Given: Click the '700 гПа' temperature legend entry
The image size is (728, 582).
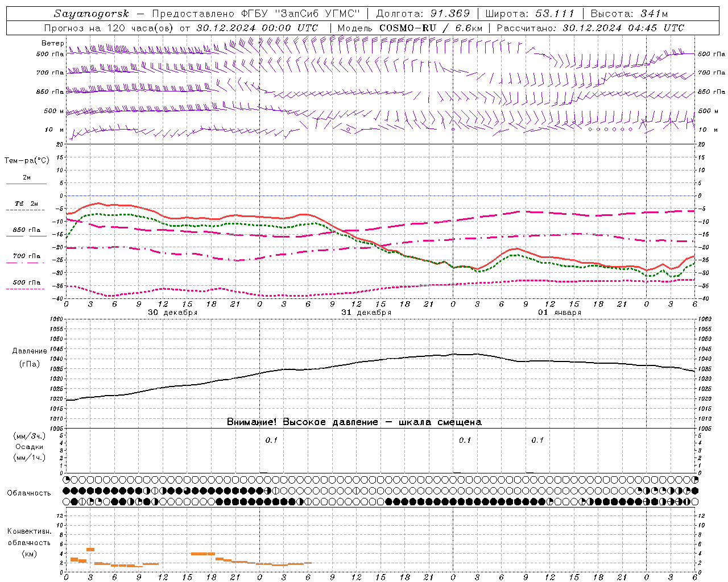Looking at the screenshot, I should point(26,259).
